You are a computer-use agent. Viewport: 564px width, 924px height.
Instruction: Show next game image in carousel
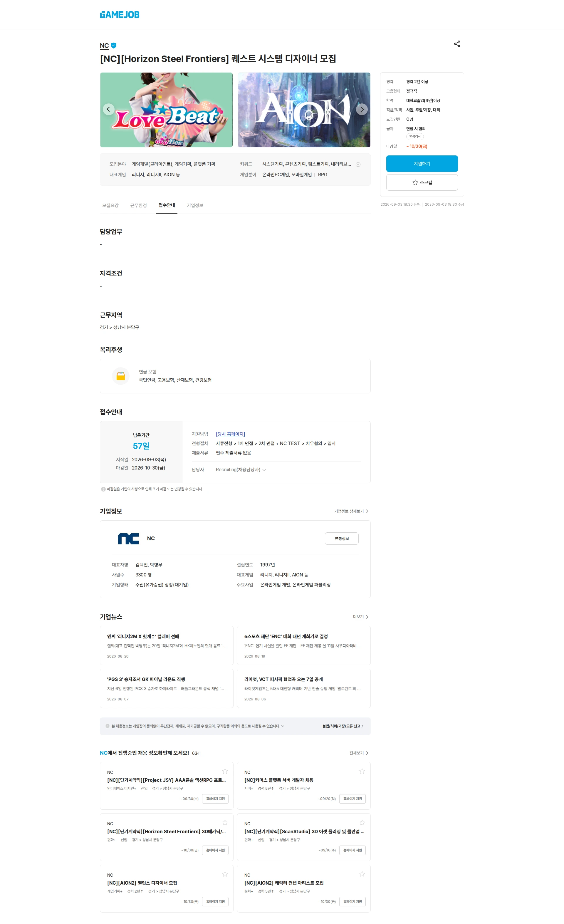(x=362, y=109)
